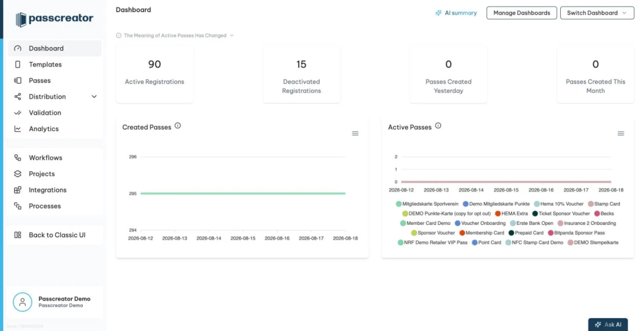Click the Passes Created Yesterday card
The image size is (644, 331).
coord(449,74)
